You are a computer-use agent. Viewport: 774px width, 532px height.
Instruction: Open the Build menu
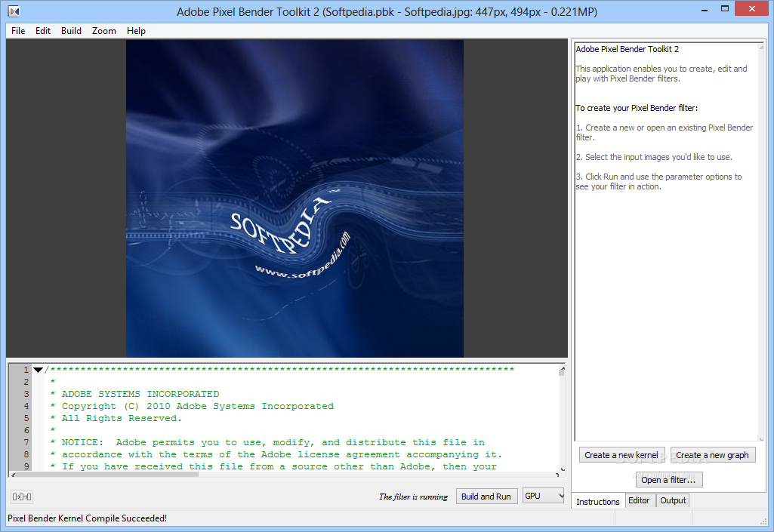71,31
